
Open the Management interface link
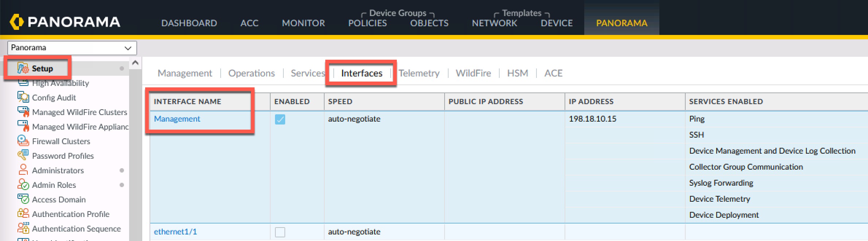[x=177, y=119]
